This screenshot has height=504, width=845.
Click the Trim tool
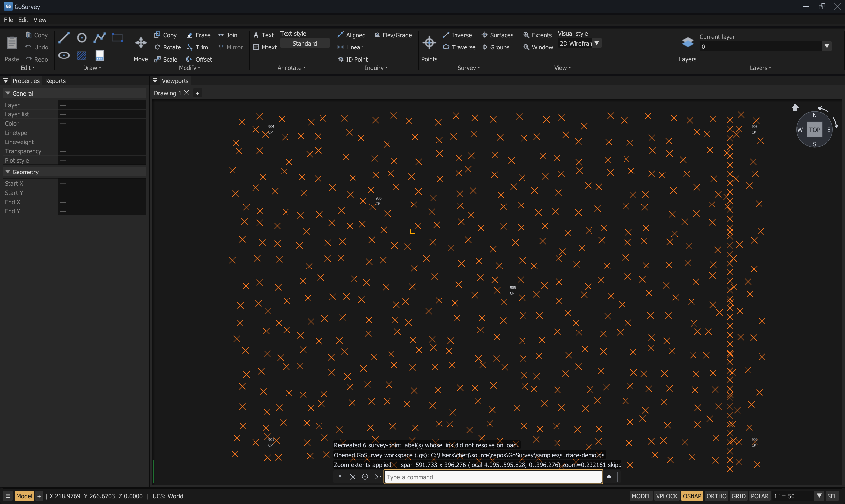tap(197, 47)
